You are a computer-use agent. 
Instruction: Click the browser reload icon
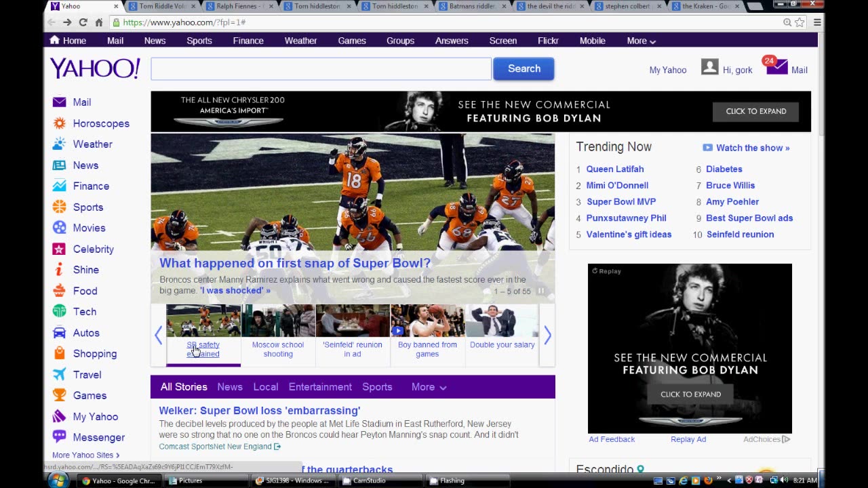pyautogui.click(x=83, y=22)
